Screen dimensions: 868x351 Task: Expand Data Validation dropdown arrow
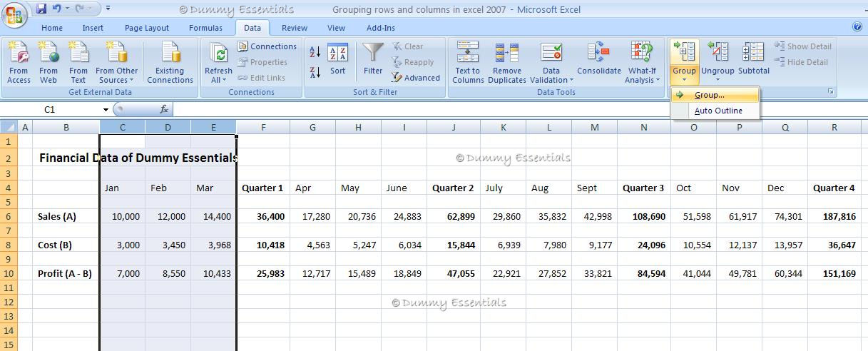pyautogui.click(x=571, y=80)
